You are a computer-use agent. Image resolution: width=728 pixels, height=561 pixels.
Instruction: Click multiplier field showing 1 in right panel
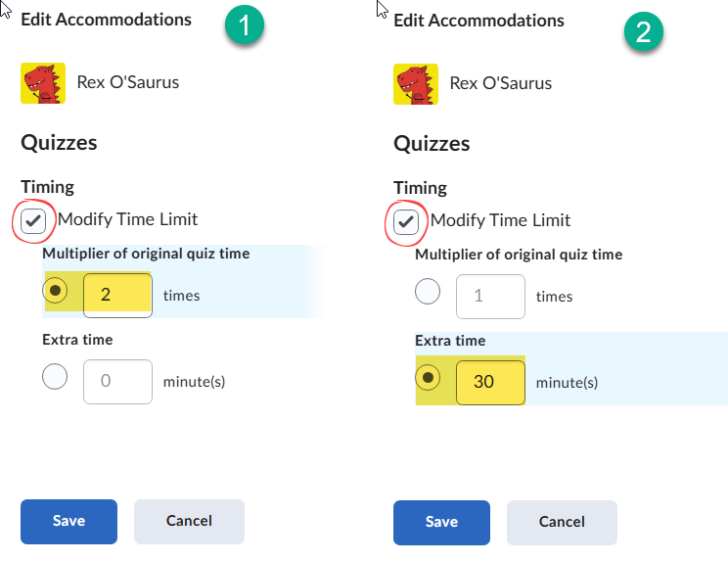point(490,295)
